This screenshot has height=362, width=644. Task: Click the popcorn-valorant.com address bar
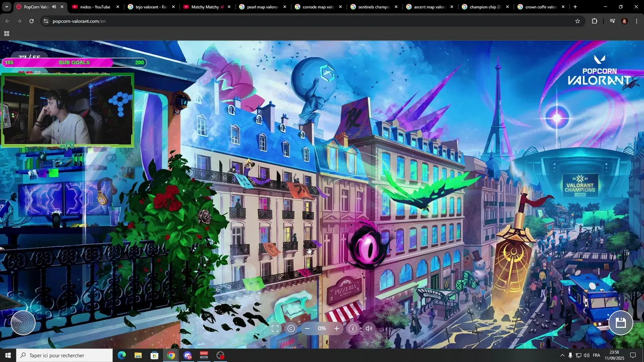coord(312,21)
